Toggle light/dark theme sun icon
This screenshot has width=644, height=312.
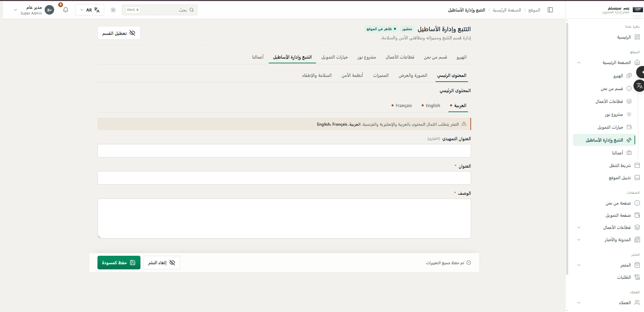click(113, 10)
